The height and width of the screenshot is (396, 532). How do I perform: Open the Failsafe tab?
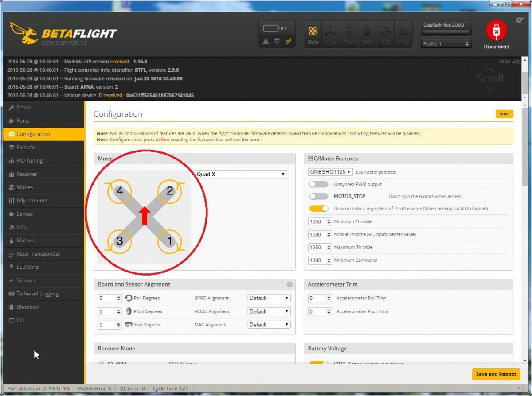[x=43, y=147]
